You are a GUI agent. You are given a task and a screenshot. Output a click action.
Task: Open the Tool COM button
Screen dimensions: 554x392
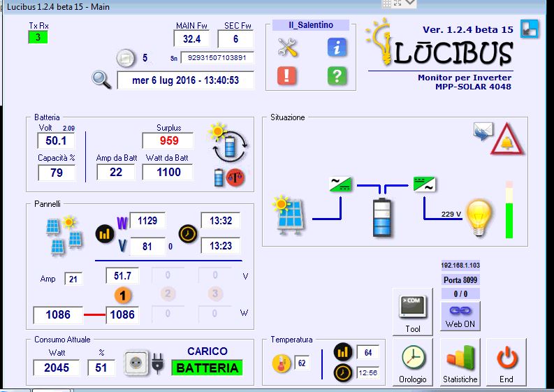(413, 312)
